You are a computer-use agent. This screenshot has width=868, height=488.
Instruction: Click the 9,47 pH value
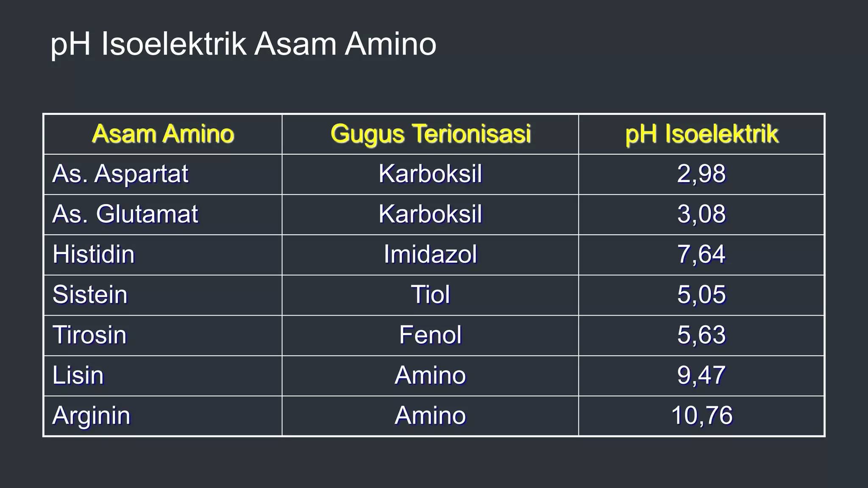[701, 375]
